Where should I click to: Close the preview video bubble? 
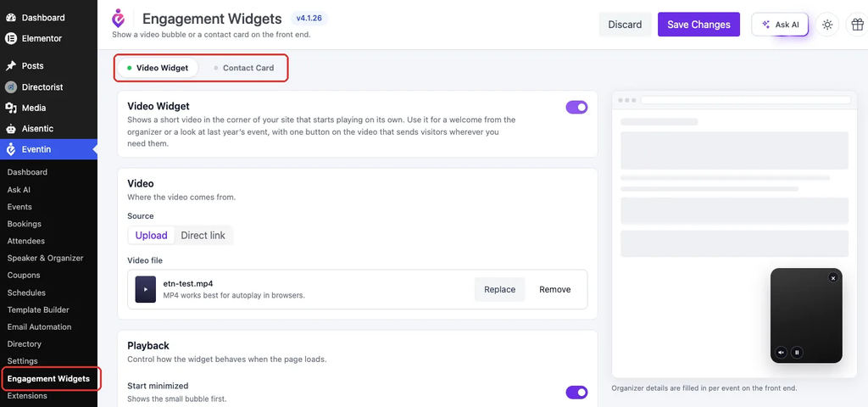(x=832, y=278)
